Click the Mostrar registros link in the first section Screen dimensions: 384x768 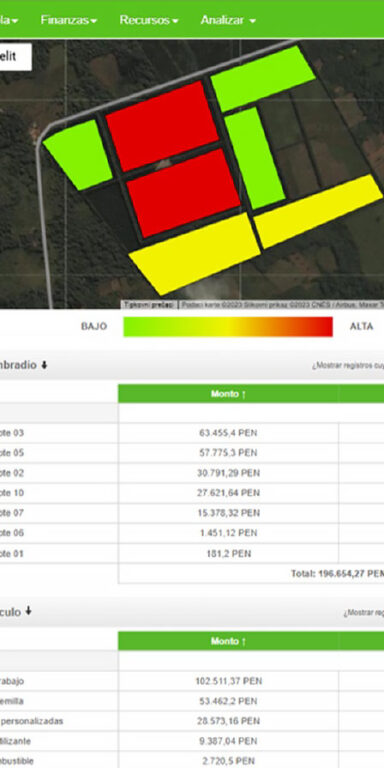pos(348,366)
